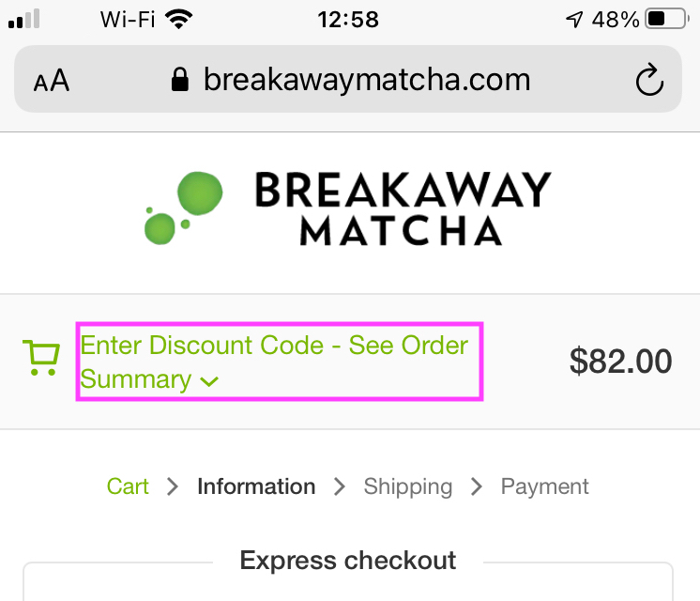Expand the order summary chevron after Summary

tap(209, 381)
